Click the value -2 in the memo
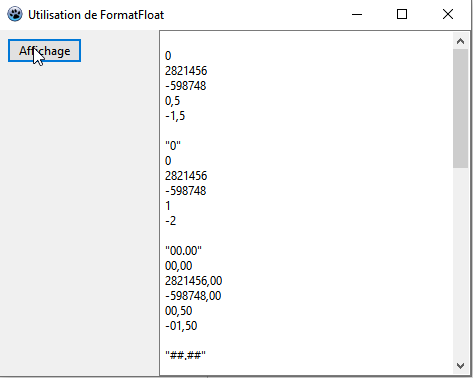The image size is (473, 378). click(170, 221)
